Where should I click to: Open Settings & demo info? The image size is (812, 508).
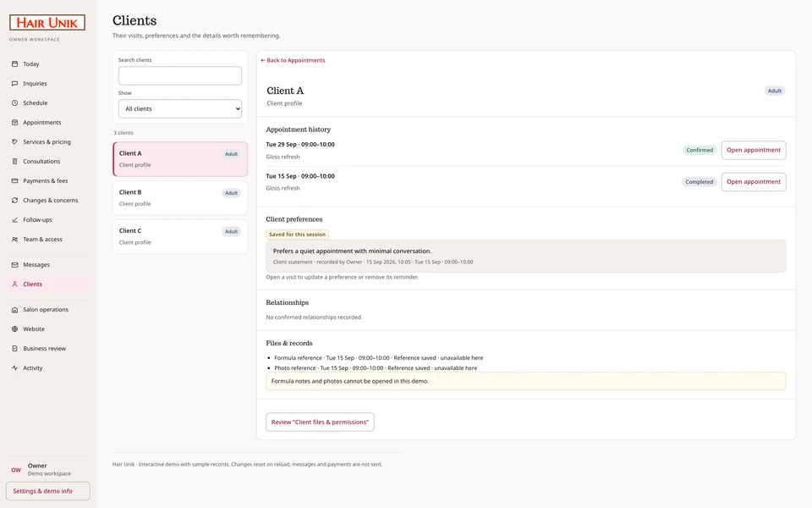[x=47, y=491]
